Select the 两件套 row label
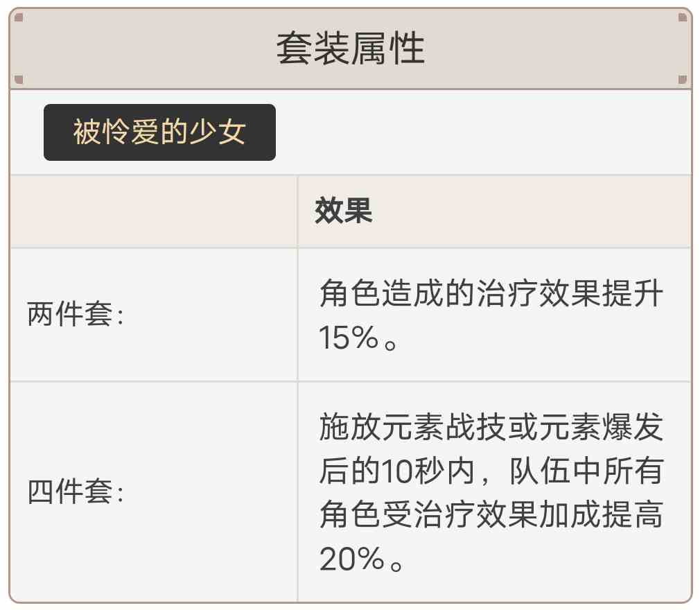The width and height of the screenshot is (700, 610). (x=75, y=314)
